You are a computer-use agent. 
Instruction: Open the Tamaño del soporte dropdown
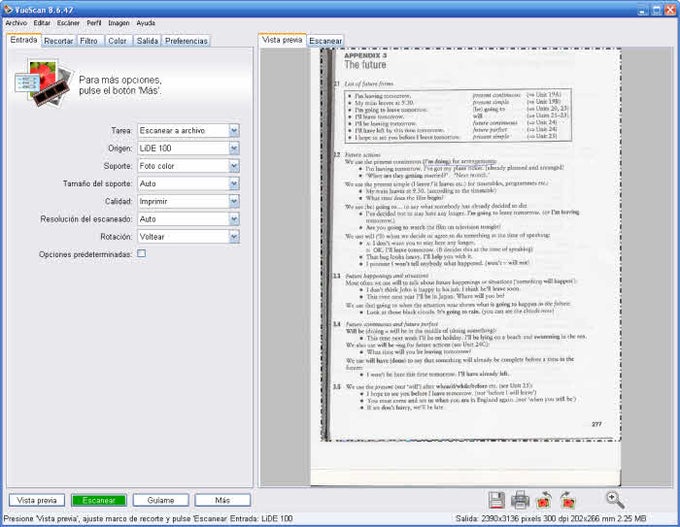coord(188,184)
